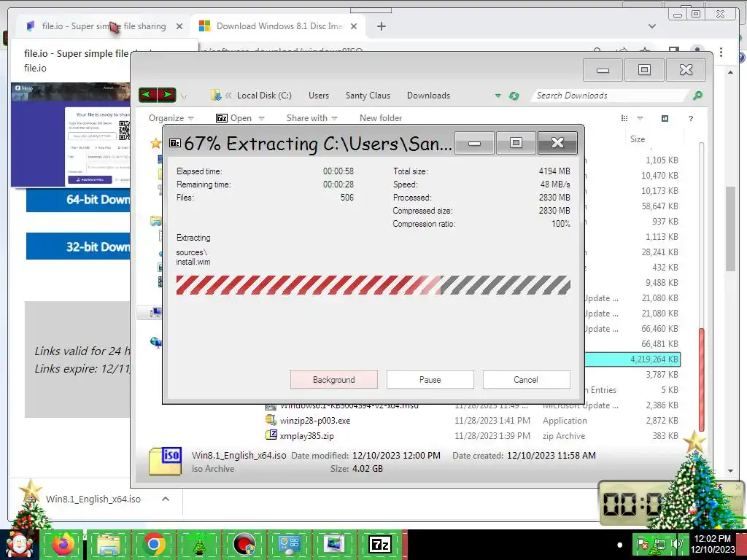Open the Organize menu
This screenshot has width=747, height=560.
[x=171, y=118]
